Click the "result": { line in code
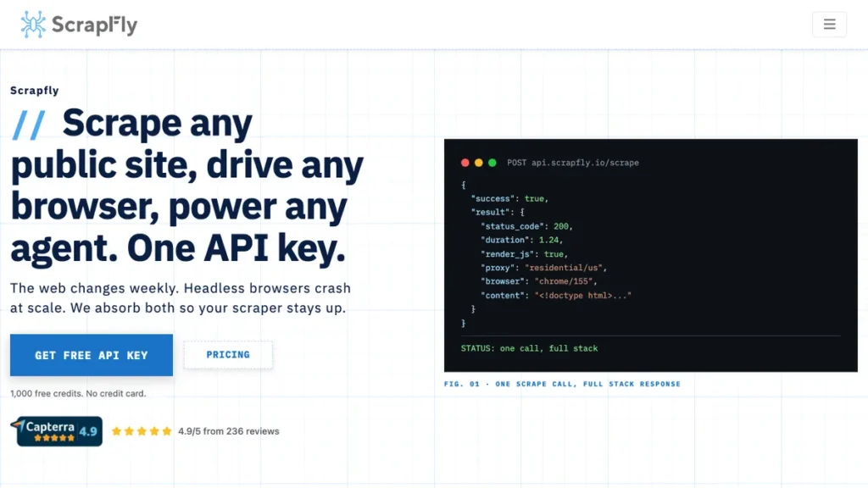Viewport: 868px width, 488px height. (x=498, y=213)
